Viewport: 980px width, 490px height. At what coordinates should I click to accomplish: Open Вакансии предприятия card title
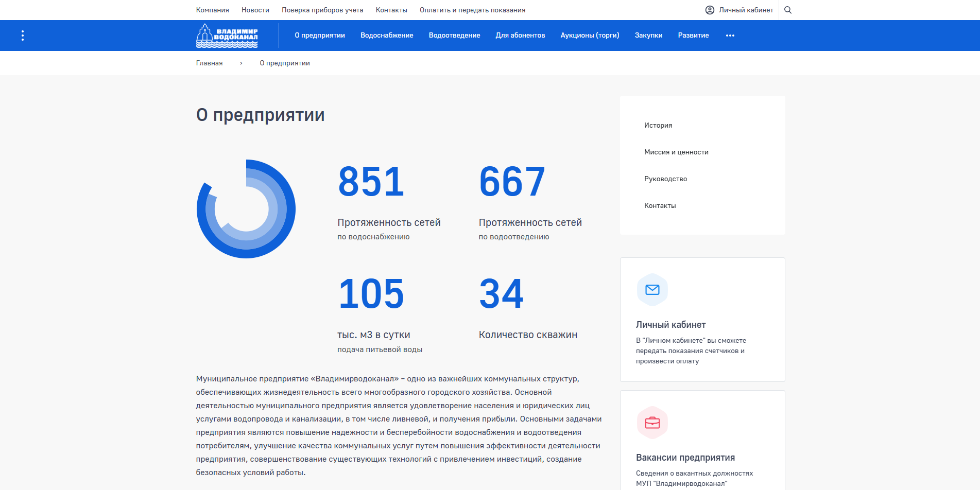pyautogui.click(x=685, y=458)
